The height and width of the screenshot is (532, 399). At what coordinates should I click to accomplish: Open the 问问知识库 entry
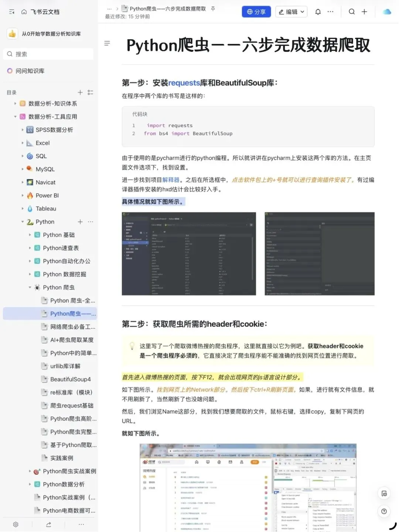point(30,71)
